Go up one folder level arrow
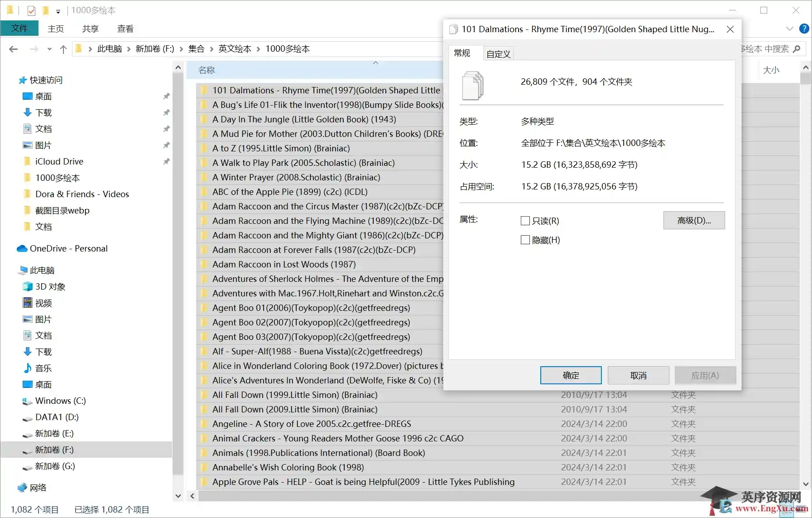The width and height of the screenshot is (812, 518). coord(63,49)
